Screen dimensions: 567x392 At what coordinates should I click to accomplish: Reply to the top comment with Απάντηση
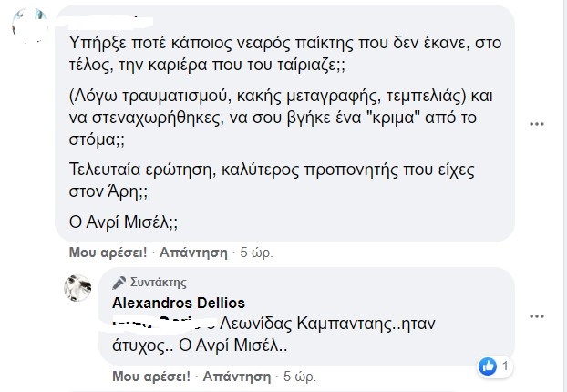[193, 253]
